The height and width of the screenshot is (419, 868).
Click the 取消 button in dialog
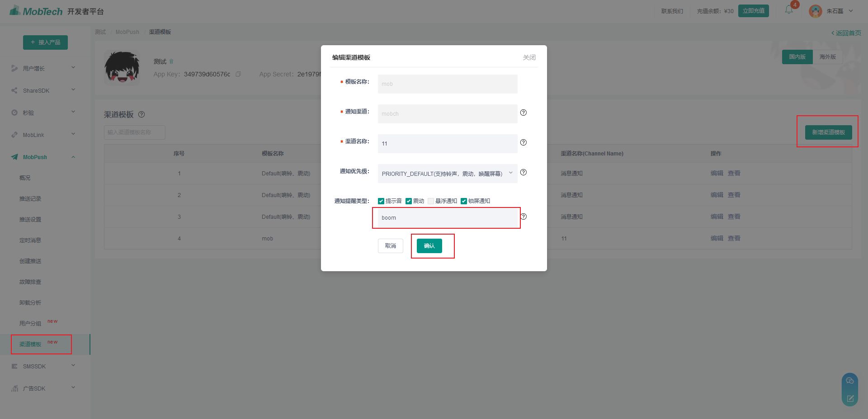[x=391, y=246]
